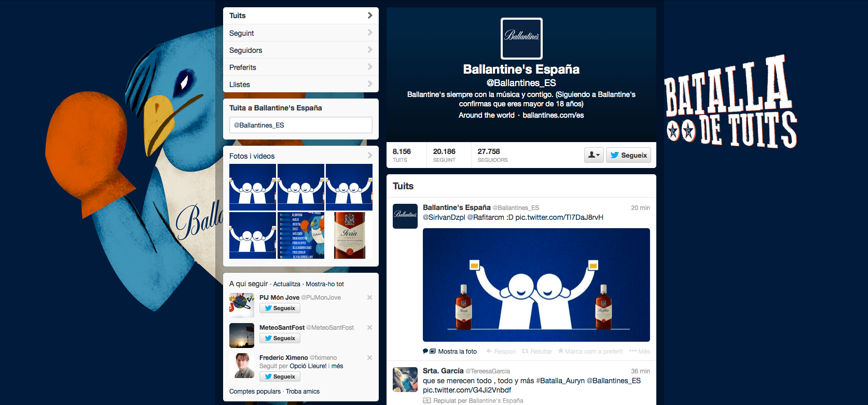Open Ballantine's España tweet author name
Screen dimensions: 868x405
coord(457,207)
